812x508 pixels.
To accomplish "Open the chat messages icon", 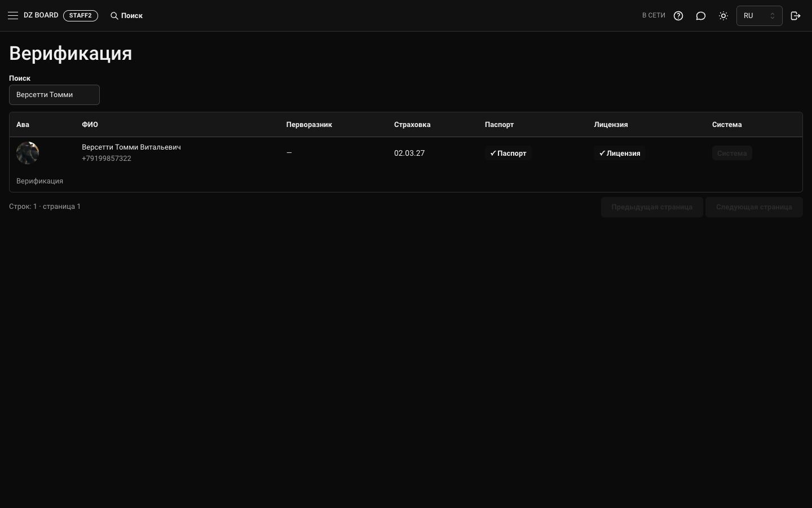I will (x=701, y=16).
